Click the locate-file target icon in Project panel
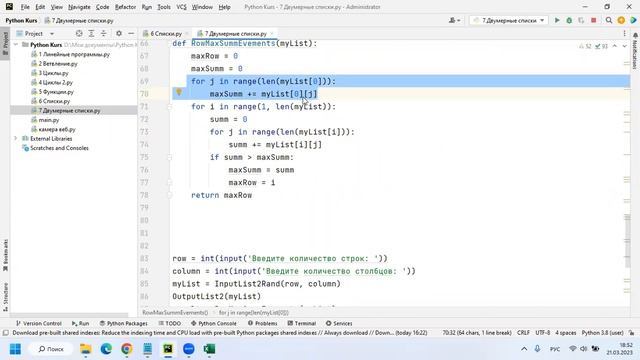Screen dimensions: 640x360 pos(79,33)
